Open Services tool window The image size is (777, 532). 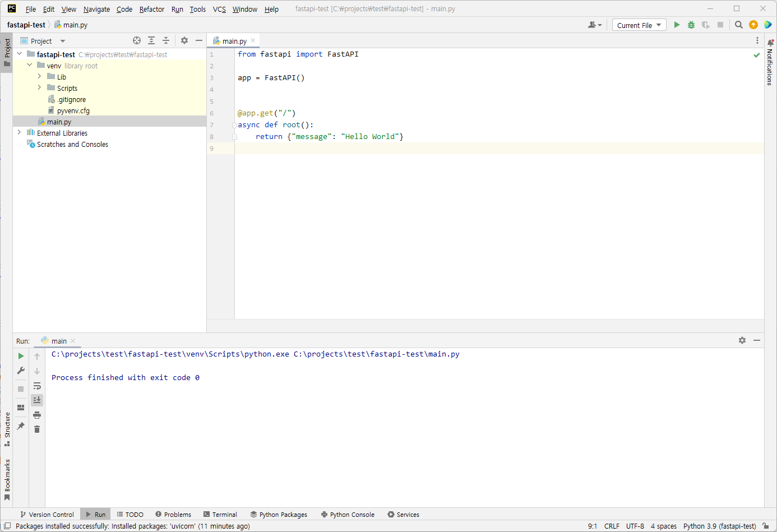[x=404, y=514]
